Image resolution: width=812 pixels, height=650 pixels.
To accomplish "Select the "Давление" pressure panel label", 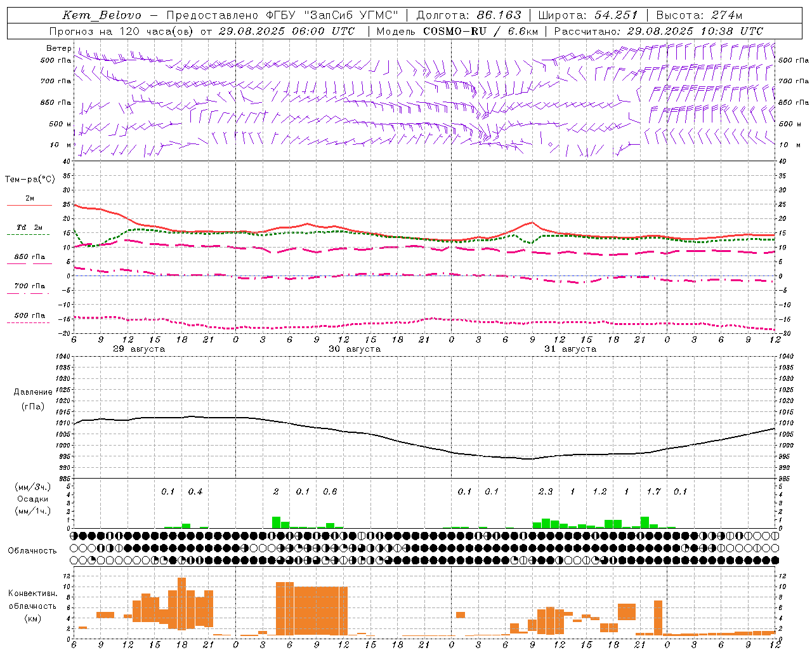I will pos(33,392).
